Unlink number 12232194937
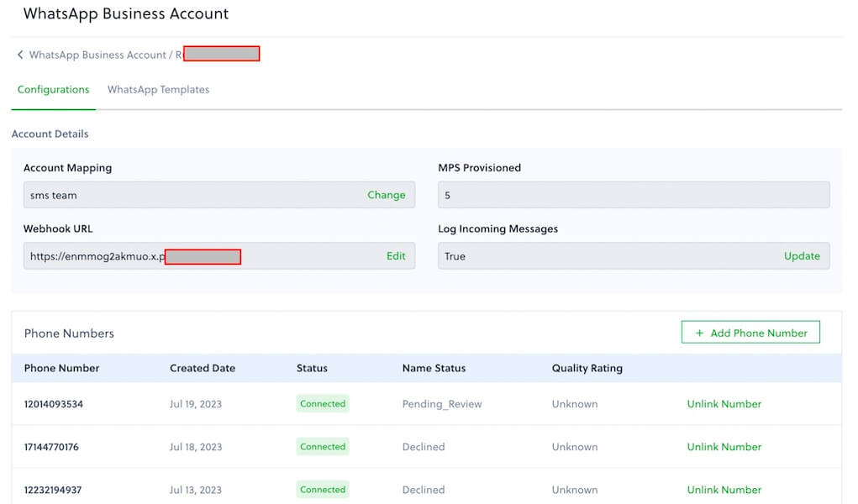Screen dimensions: 858x504 (x=724, y=490)
